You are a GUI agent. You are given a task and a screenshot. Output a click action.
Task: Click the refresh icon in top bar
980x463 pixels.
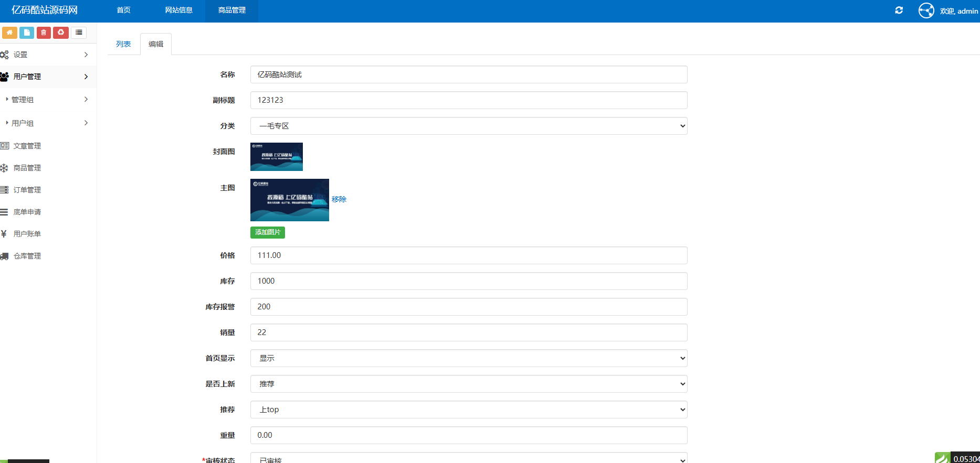point(899,10)
